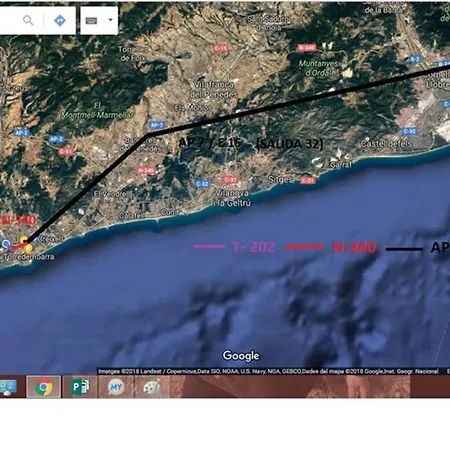450x450 pixels.
Task: Expand the keyboard input tools dropdown arrow
Action: click(110, 20)
